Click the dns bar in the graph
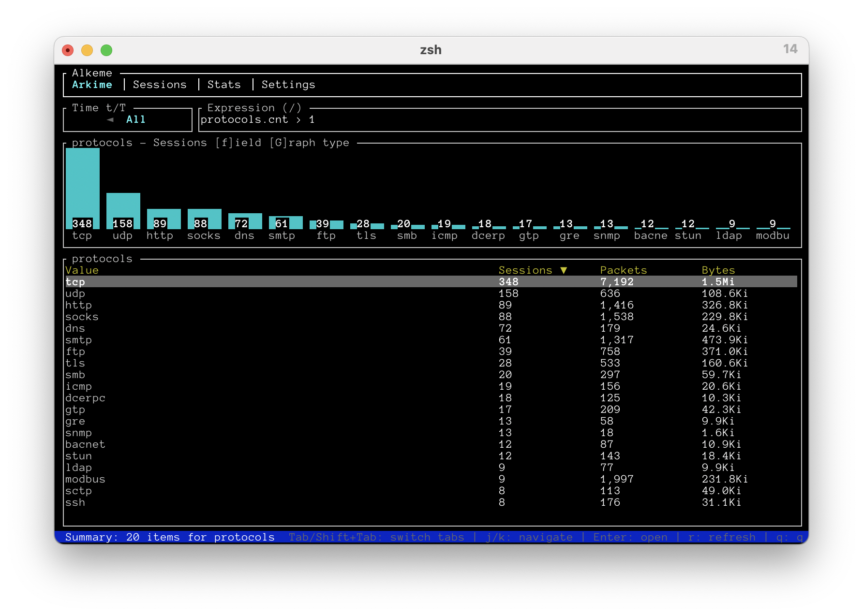Image resolution: width=863 pixels, height=616 pixels. coord(245,221)
